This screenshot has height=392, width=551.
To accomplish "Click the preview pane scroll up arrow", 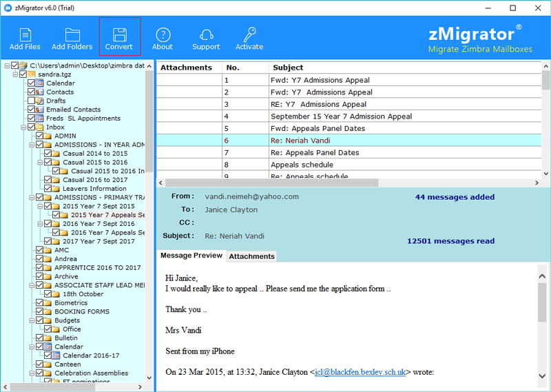I will [542, 276].
